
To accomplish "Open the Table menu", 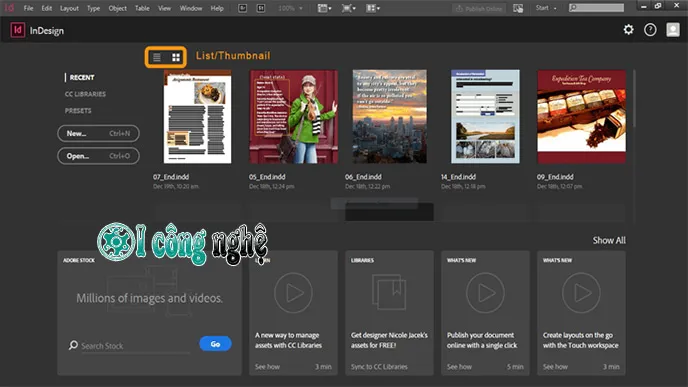I will pos(142,8).
